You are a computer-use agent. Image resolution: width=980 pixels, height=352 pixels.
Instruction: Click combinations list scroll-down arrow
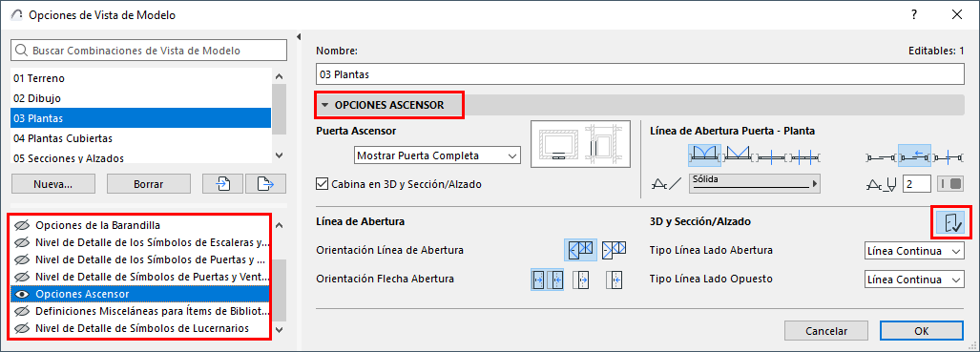tap(279, 155)
